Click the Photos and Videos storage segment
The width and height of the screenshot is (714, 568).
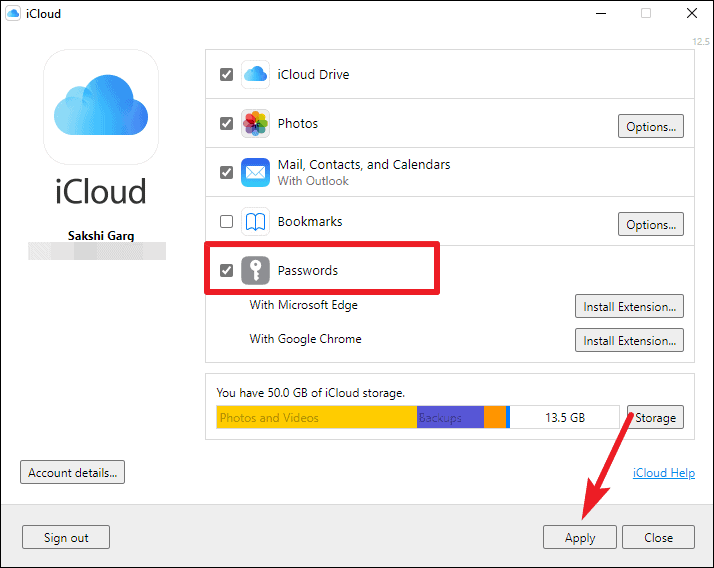pyautogui.click(x=316, y=417)
